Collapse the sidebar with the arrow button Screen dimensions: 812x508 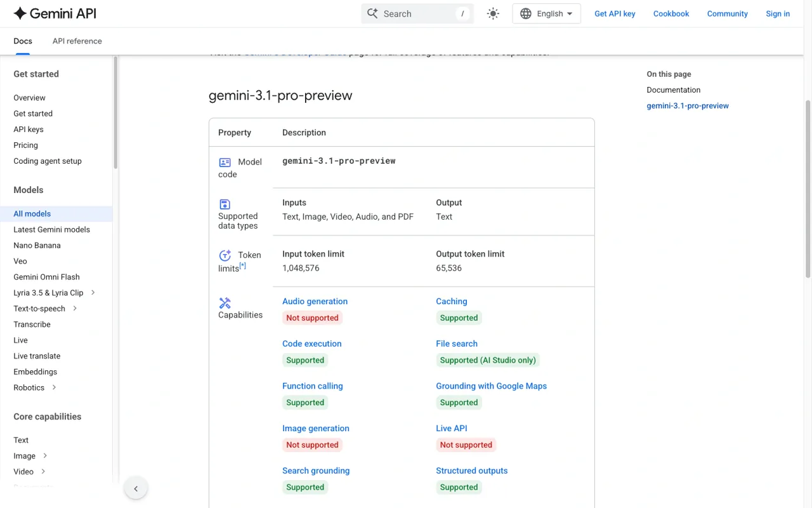[136, 488]
